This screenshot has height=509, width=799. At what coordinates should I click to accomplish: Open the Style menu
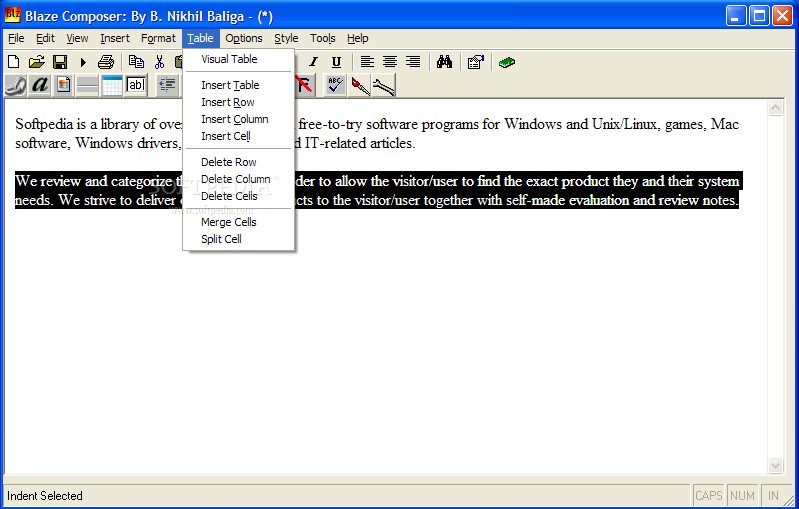(286, 38)
